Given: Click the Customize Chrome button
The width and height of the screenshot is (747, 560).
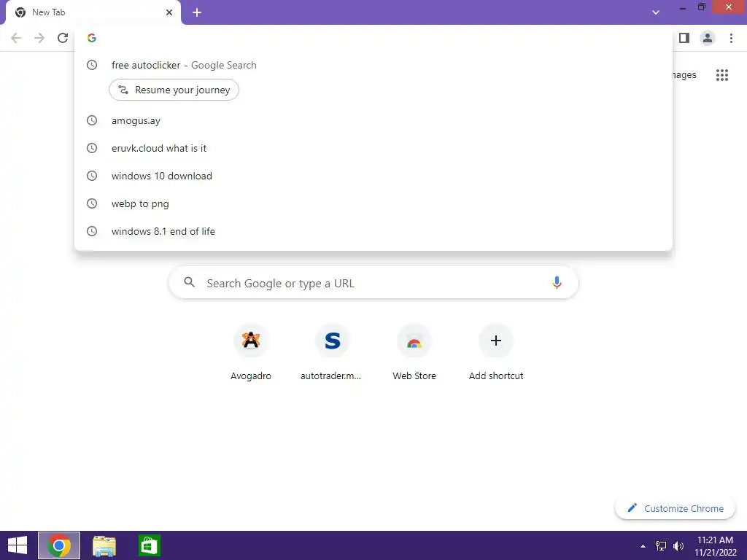Looking at the screenshot, I should pyautogui.click(x=676, y=508).
